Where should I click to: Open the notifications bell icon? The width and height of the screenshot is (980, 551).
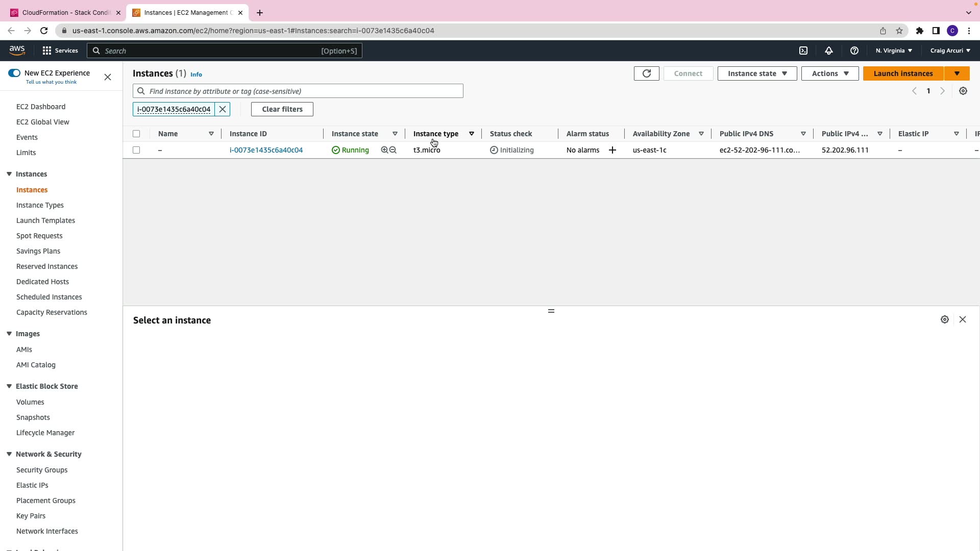point(828,51)
